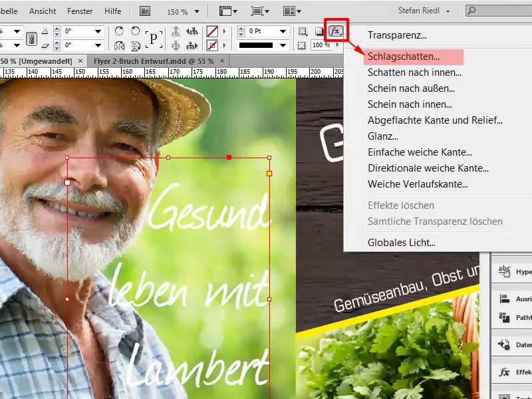Choose Schatten nach innen… menu entry
Image resolution: width=532 pixels, height=399 pixels.
point(414,72)
